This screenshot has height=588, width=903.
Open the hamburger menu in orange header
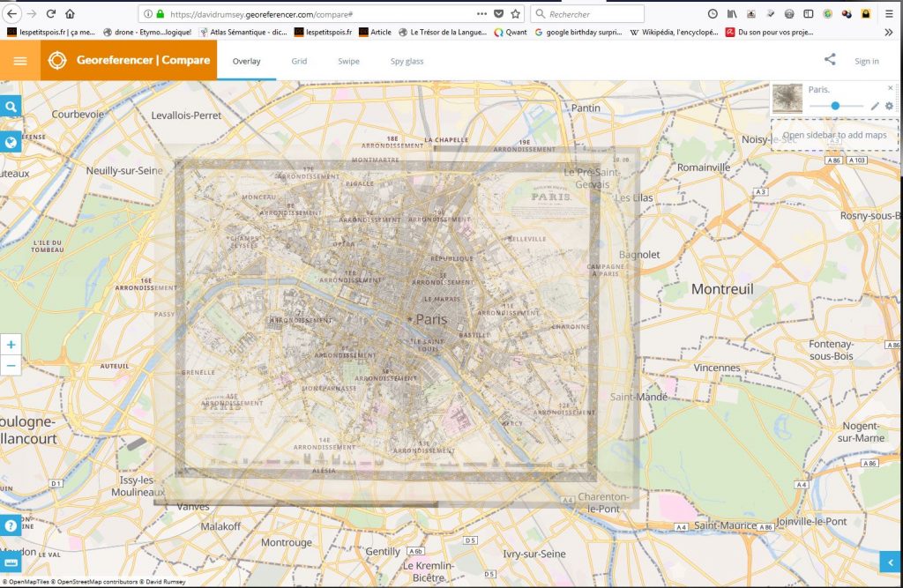tap(19, 61)
